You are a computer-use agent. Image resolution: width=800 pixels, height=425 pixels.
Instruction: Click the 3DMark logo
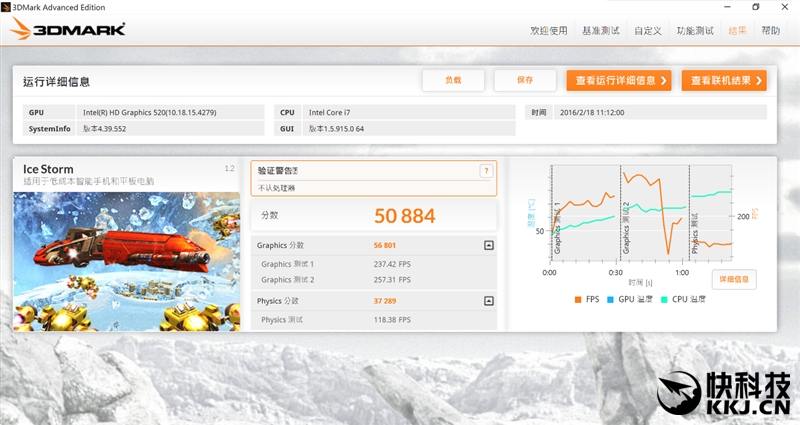[67, 29]
